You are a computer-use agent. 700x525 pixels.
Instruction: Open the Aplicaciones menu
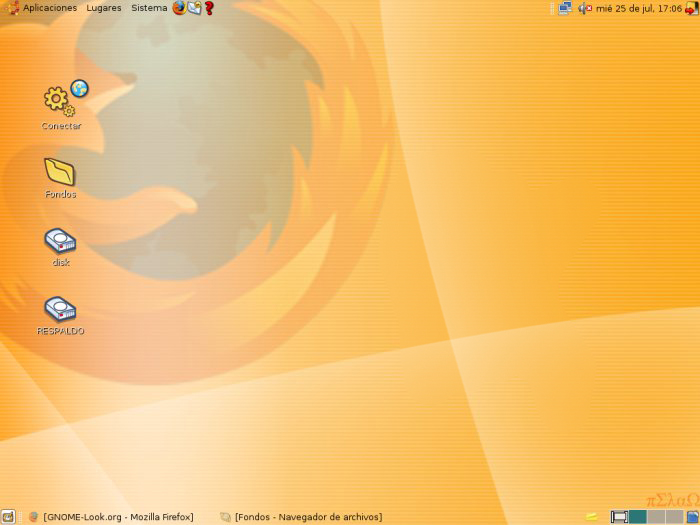(x=50, y=8)
